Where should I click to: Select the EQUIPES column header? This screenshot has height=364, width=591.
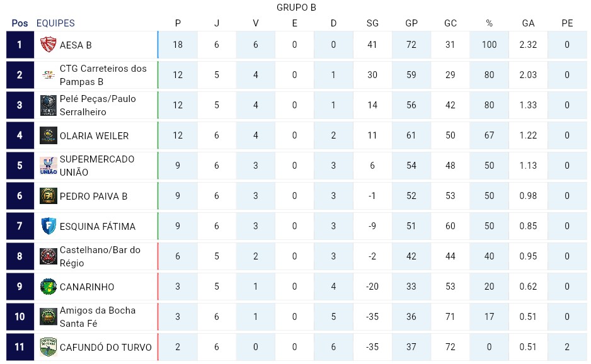click(55, 23)
